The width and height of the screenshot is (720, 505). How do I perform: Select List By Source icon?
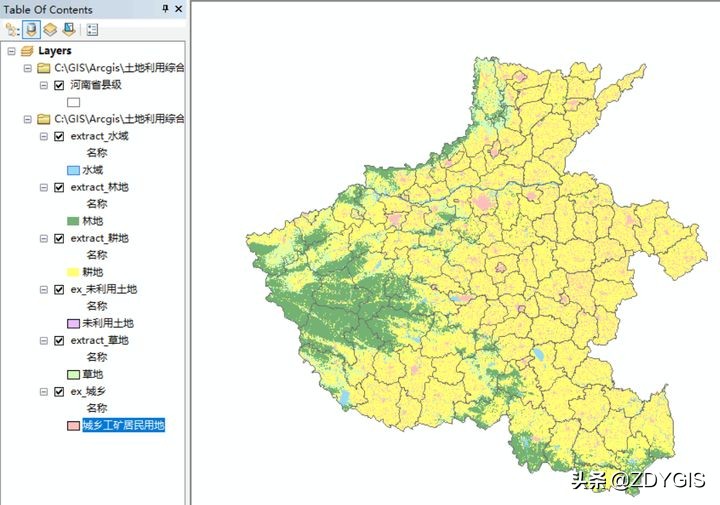click(31, 30)
